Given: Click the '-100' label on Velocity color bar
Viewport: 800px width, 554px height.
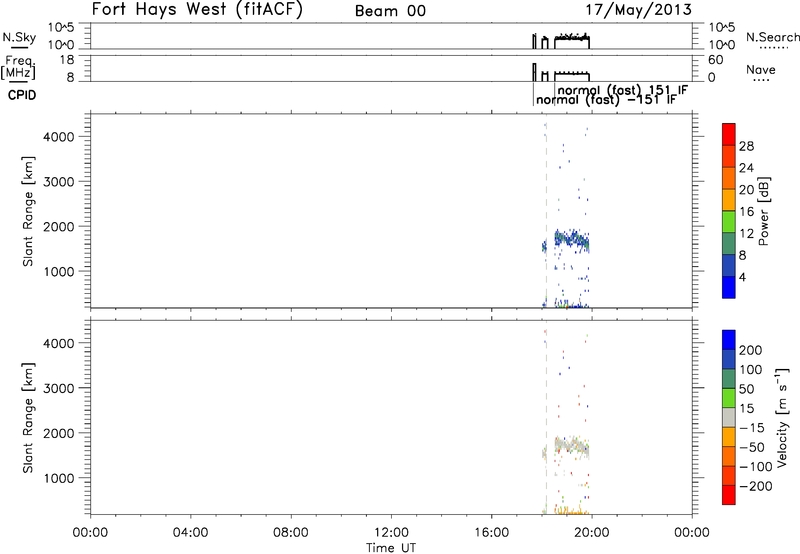Looking at the screenshot, I should [756, 466].
